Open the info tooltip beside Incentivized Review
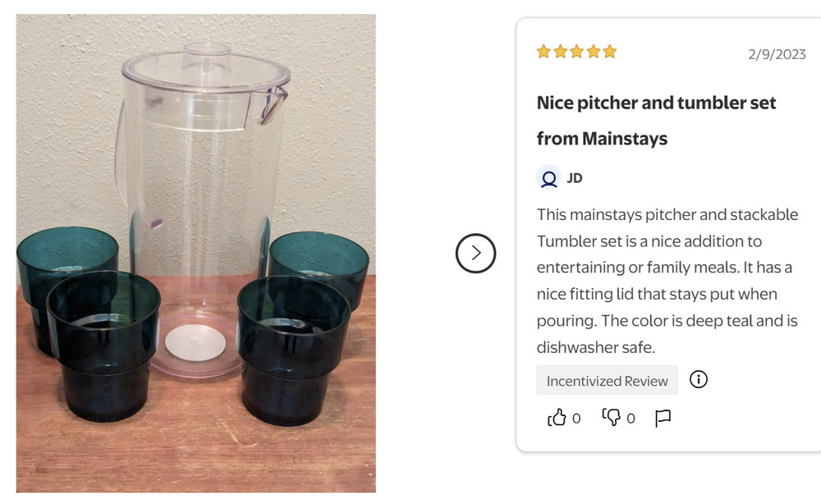The width and height of the screenshot is (821, 504). click(698, 379)
